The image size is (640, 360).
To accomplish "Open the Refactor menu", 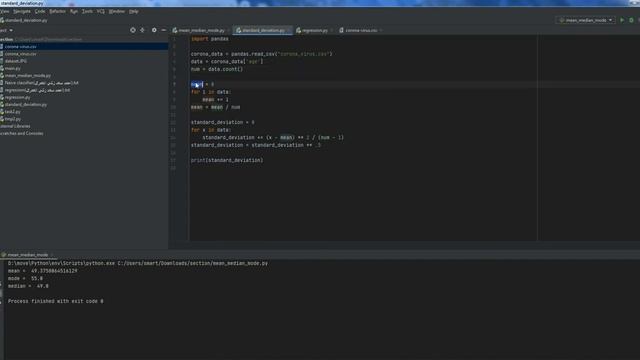I will 58,11.
